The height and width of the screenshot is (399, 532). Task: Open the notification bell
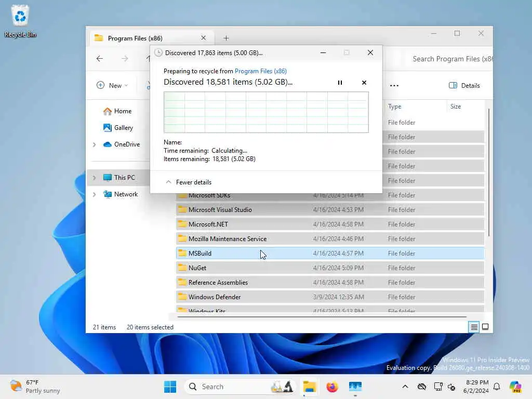click(497, 387)
